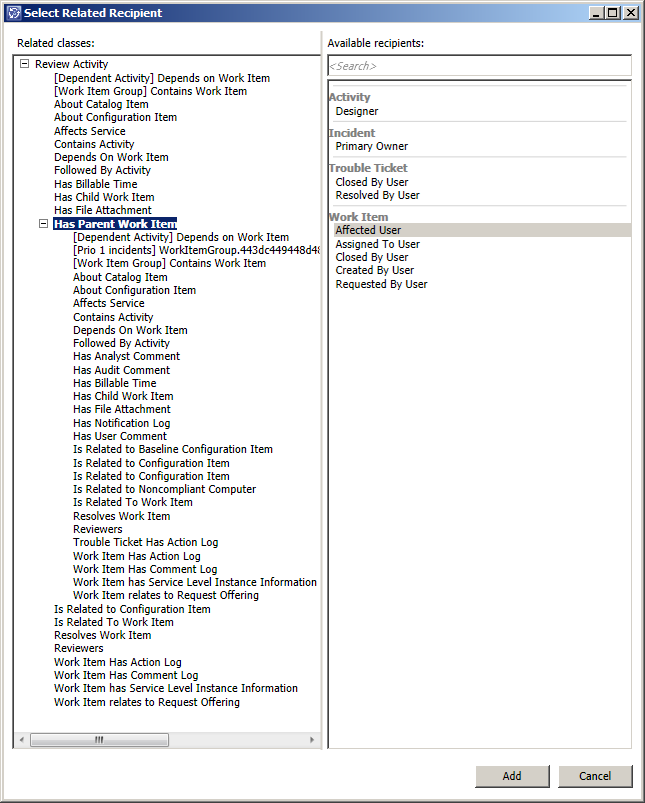Select the highlighted Affected User recipient

[x=482, y=230]
